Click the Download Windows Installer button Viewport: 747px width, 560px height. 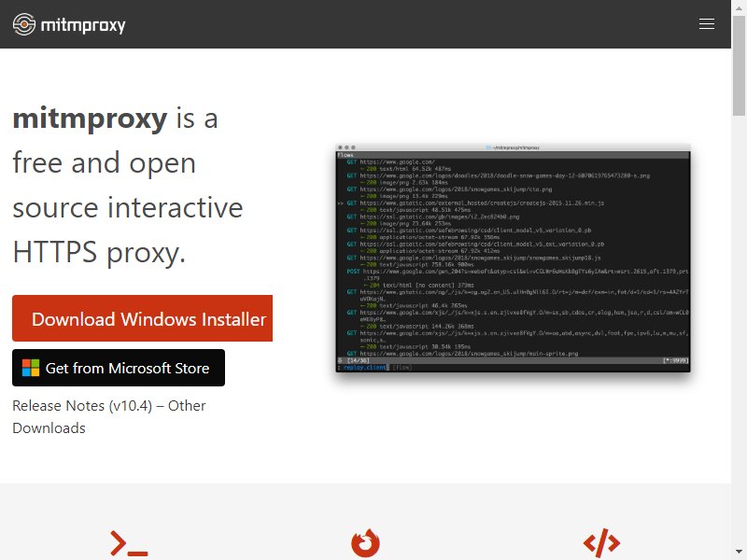(x=143, y=318)
